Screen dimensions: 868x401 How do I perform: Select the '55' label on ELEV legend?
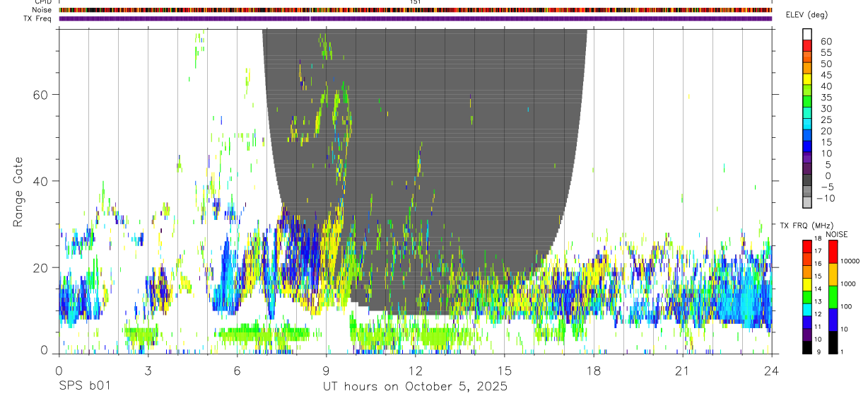[x=826, y=53]
